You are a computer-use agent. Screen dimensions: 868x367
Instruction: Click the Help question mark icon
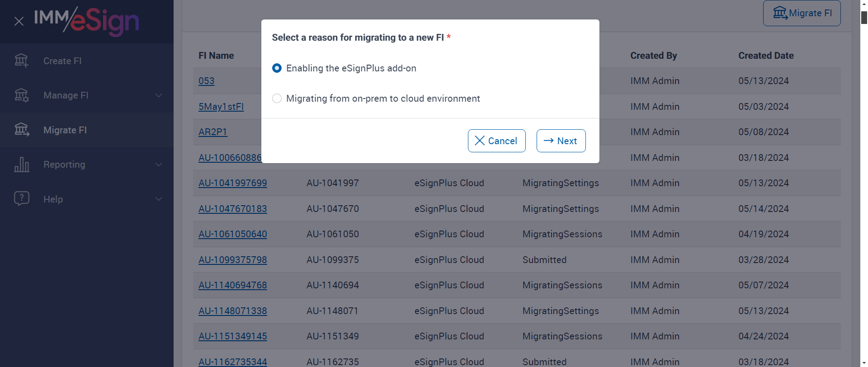pos(21,198)
